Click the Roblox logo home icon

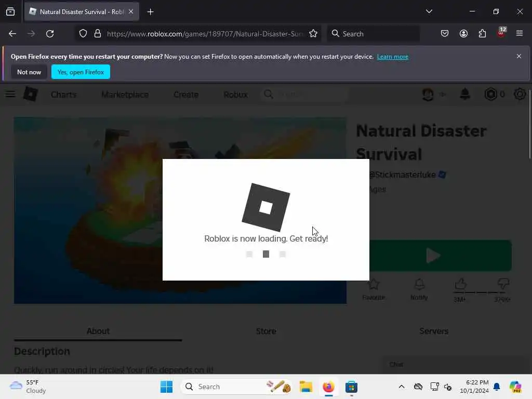click(x=31, y=94)
